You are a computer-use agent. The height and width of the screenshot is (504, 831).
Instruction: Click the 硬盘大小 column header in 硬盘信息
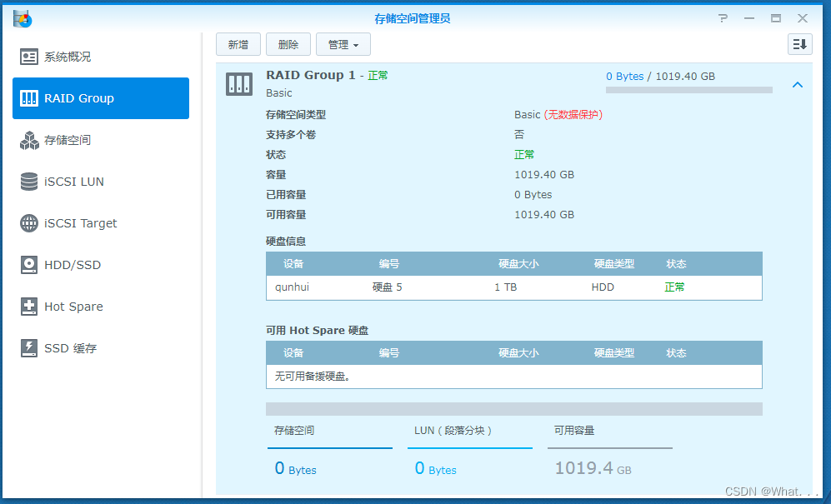tap(518, 264)
